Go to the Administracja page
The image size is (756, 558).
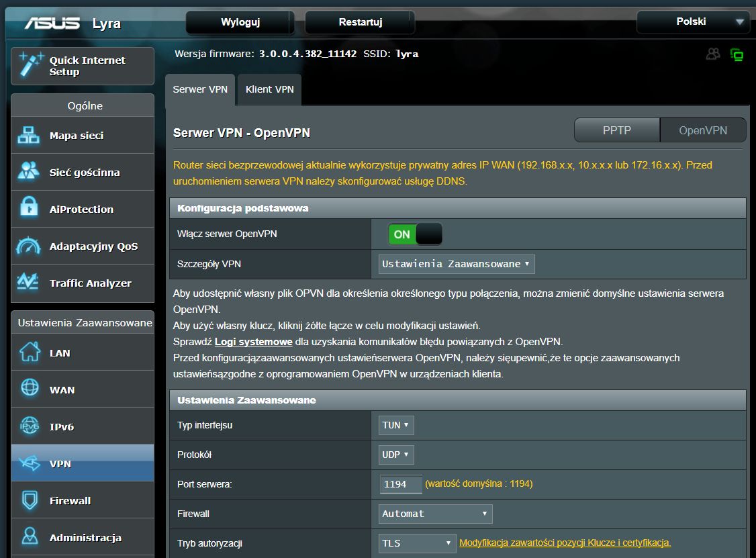coord(83,537)
